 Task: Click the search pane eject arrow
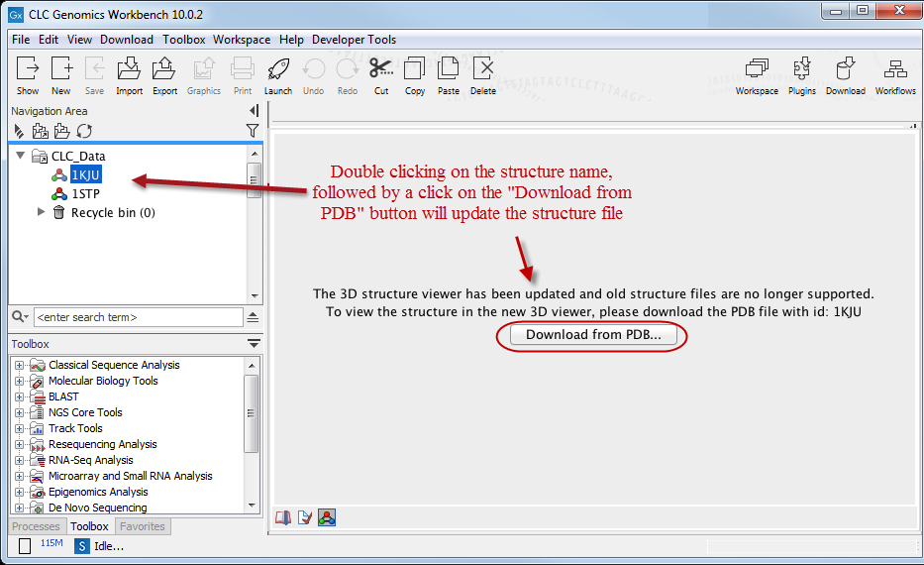tap(253, 317)
